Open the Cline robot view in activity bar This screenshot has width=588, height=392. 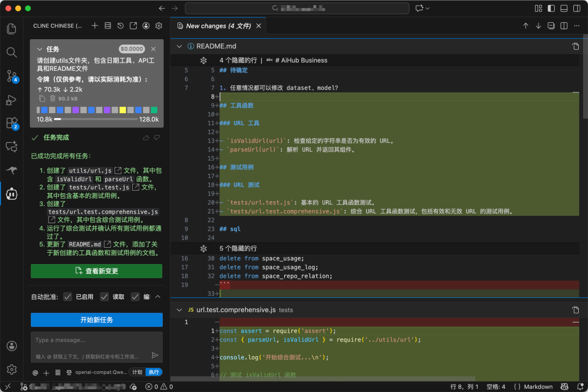coord(11,194)
